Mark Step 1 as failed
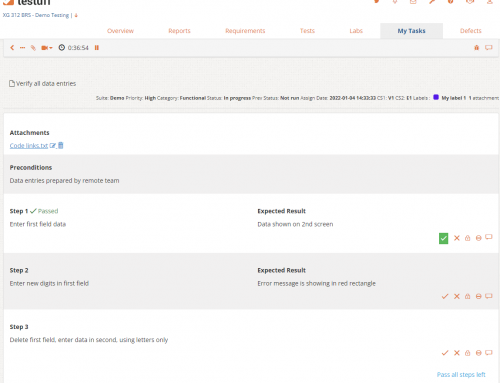 point(457,238)
